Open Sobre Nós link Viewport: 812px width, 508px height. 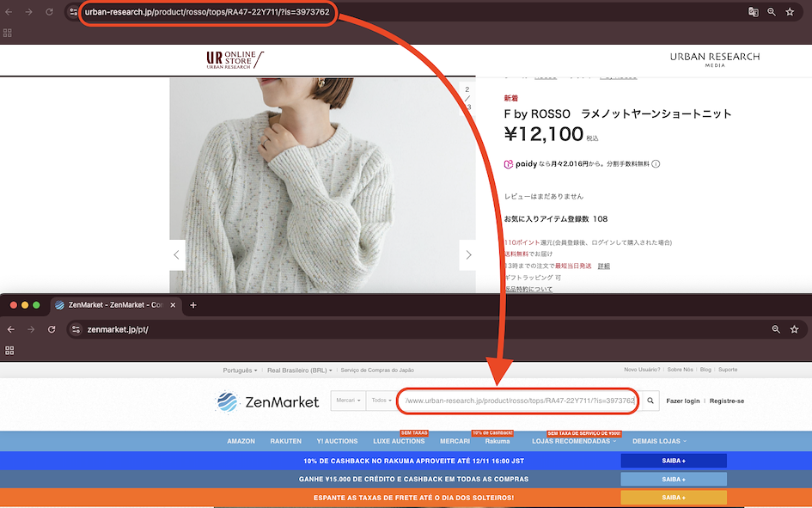[680, 370]
